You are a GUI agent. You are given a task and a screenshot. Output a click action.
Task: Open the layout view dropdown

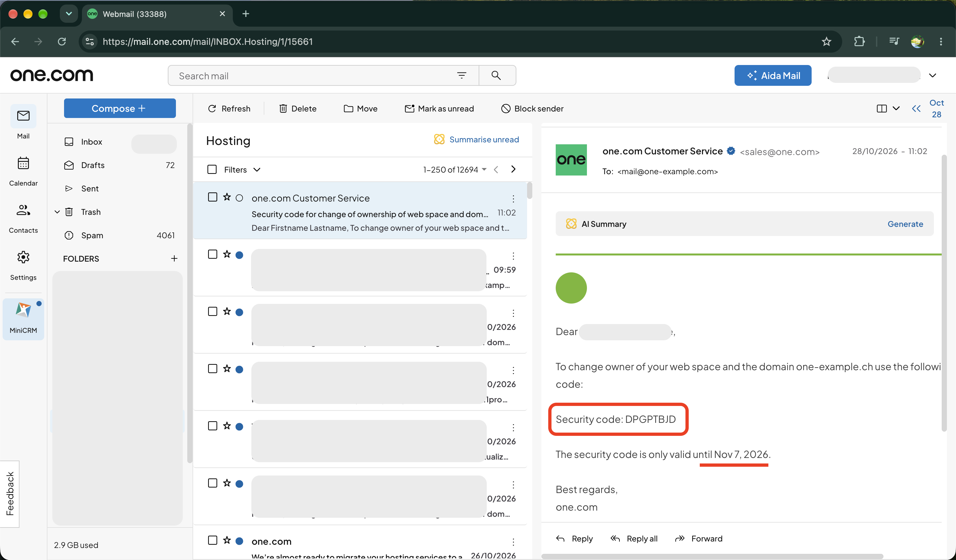(888, 109)
